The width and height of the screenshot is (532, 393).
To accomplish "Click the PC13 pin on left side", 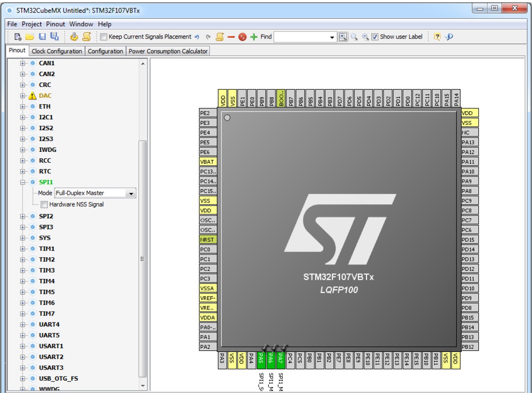I will 208,171.
